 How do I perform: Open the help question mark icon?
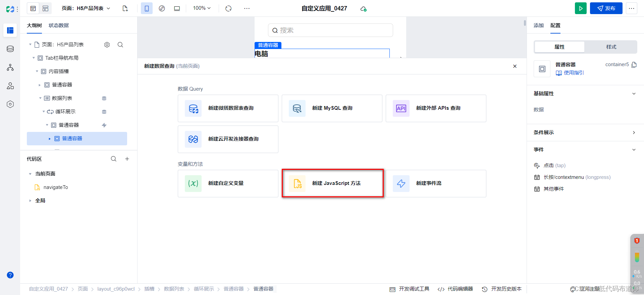tap(10, 275)
